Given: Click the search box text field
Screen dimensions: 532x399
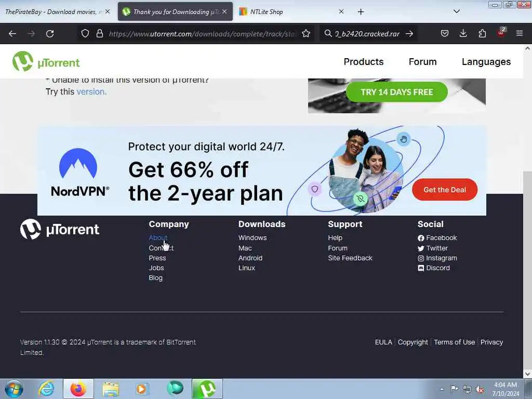Looking at the screenshot, I should coord(368,34).
